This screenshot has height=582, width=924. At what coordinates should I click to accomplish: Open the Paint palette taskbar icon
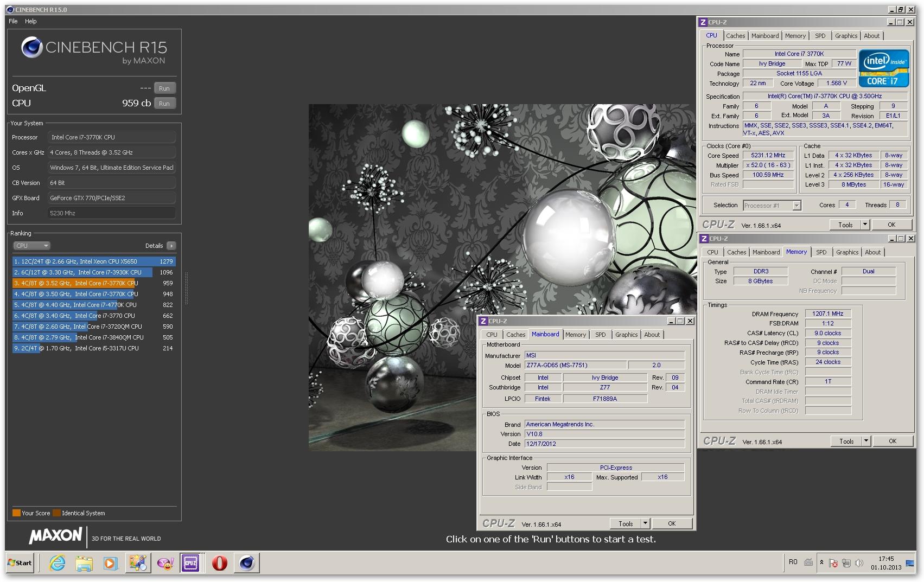coord(138,563)
